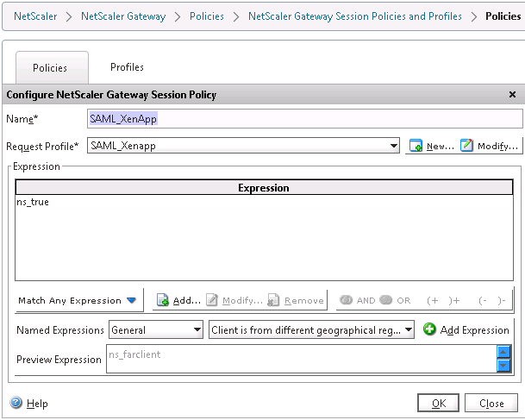
Task: Go to NetScaler Gateway breadcrumb
Action: [x=123, y=16]
